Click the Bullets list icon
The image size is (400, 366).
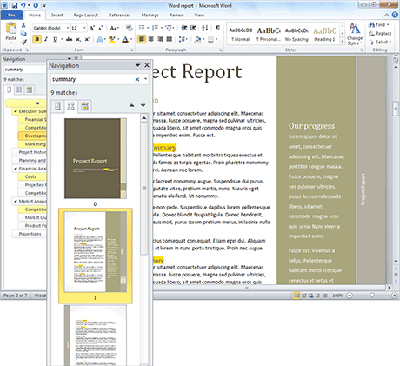coord(142,28)
